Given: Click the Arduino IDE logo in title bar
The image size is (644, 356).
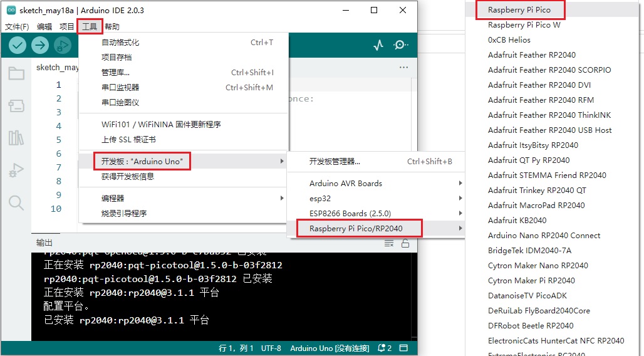Looking at the screenshot, I should pos(11,10).
